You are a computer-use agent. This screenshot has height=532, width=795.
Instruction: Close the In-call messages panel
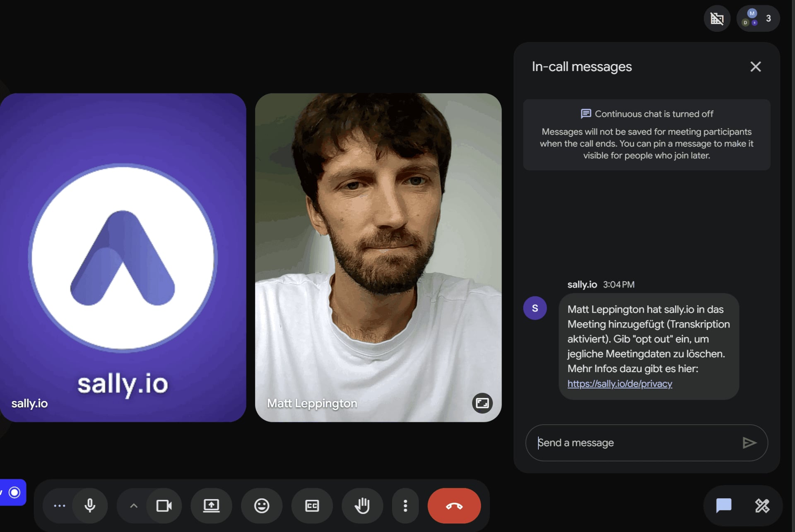click(756, 67)
